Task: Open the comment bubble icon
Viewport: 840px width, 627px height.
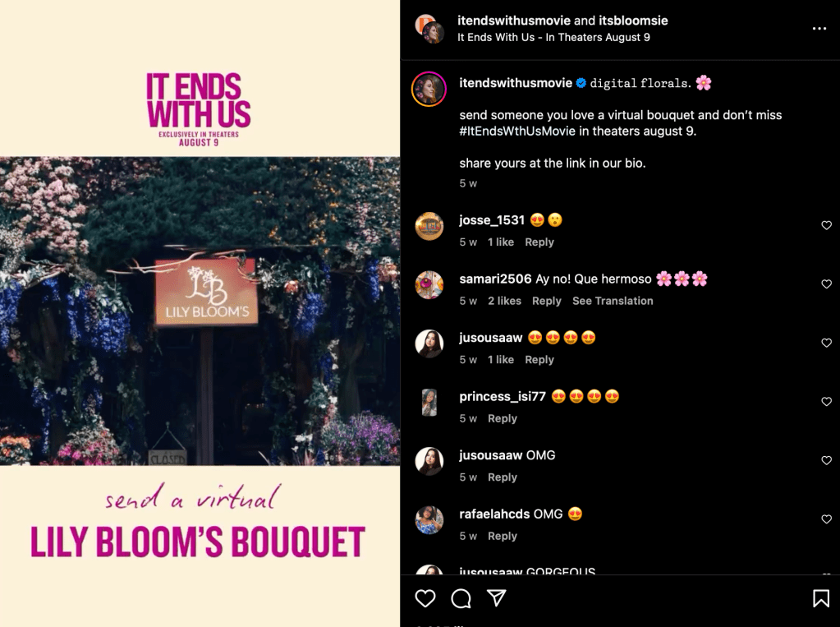Action: [461, 598]
